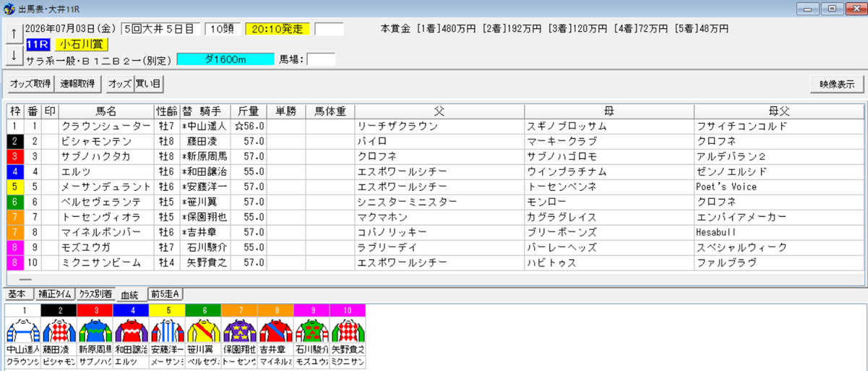The width and height of the screenshot is (868, 371).
Task: Click damsire Poet's Voice cell
Action: point(779,187)
